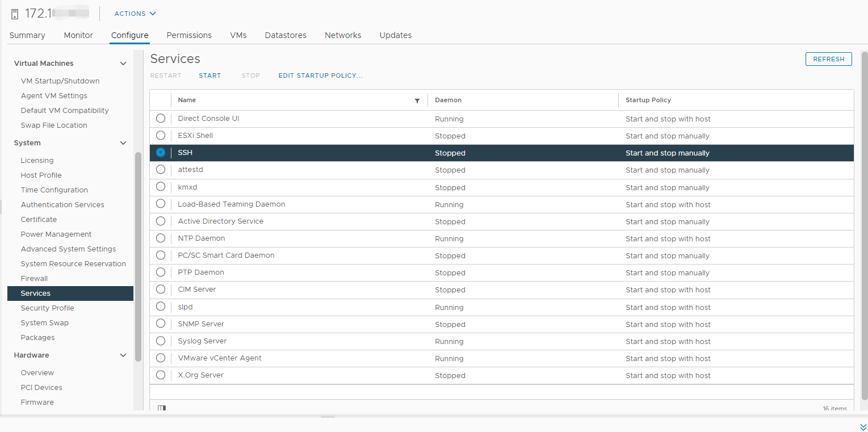The width and height of the screenshot is (868, 432).
Task: Collapse the Hardware section
Action: (x=123, y=355)
